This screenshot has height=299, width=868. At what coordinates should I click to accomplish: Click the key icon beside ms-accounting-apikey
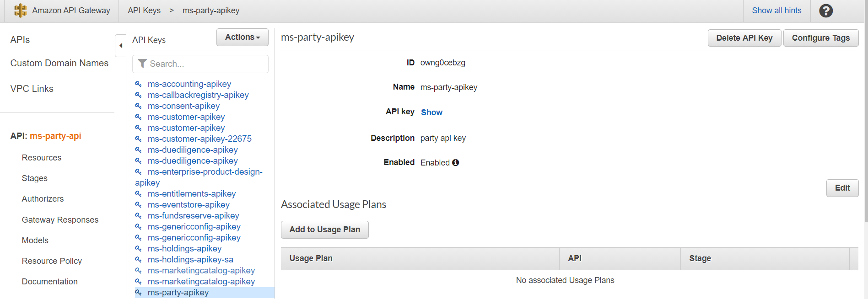(138, 84)
